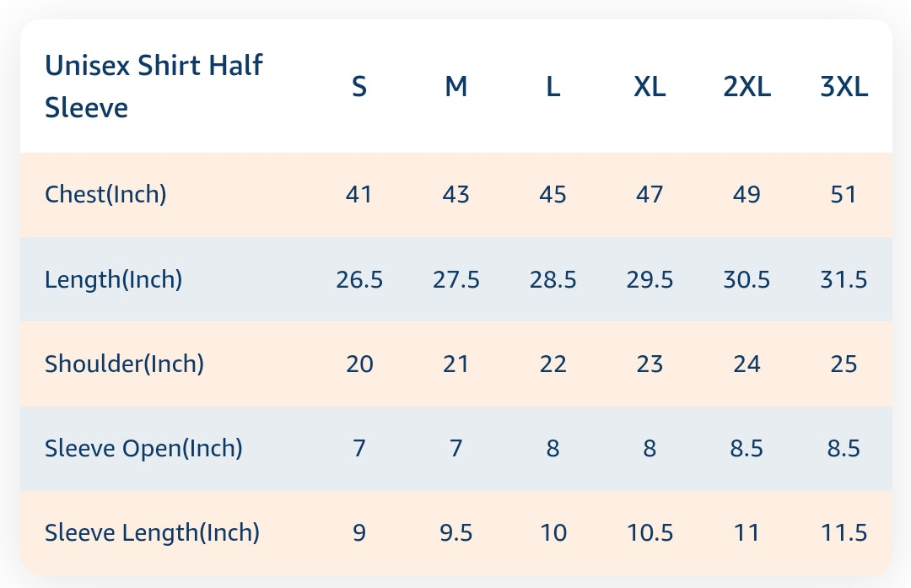Image resolution: width=911 pixels, height=588 pixels.
Task: Select the 2XL size column header
Action: tap(747, 87)
